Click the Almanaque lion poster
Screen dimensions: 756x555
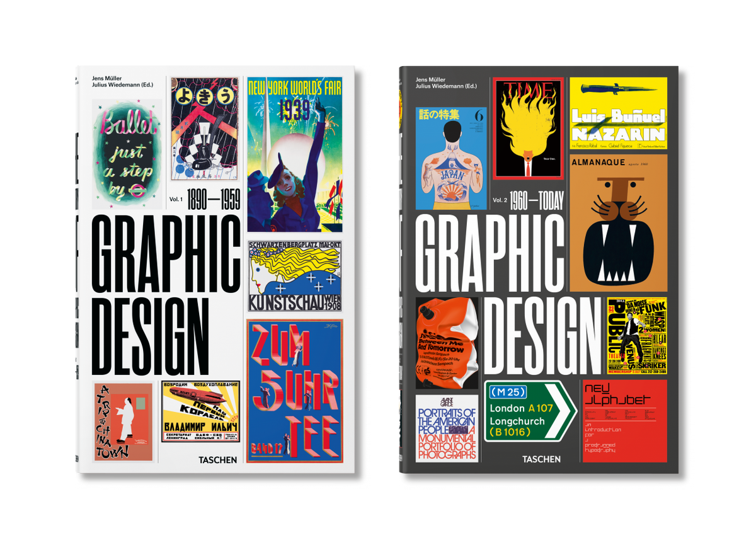(618, 223)
